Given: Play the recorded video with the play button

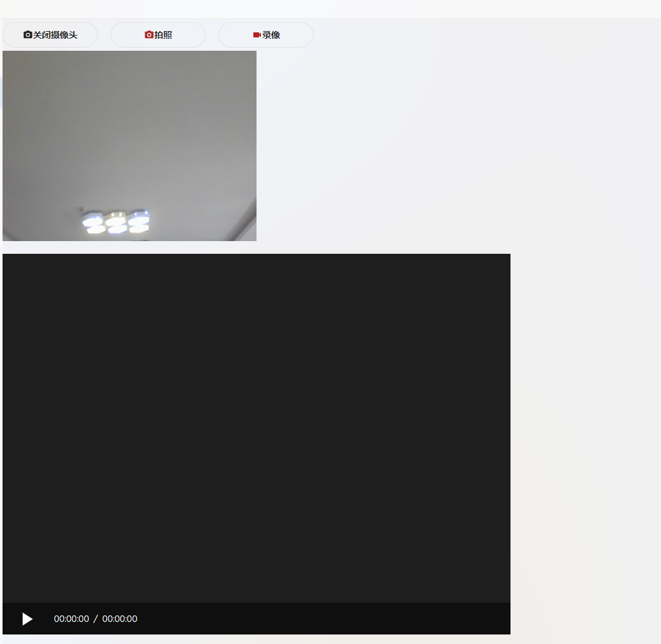Looking at the screenshot, I should (x=27, y=619).
